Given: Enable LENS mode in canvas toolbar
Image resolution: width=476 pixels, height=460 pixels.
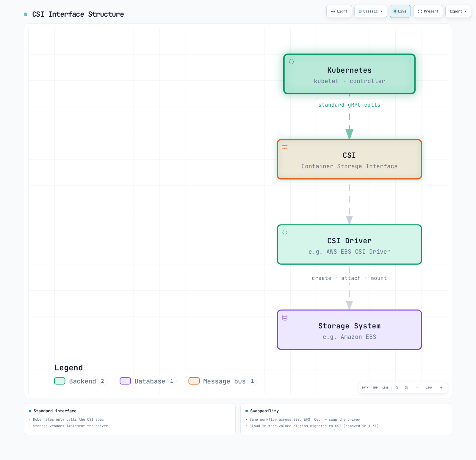Looking at the screenshot, I should pos(385,388).
